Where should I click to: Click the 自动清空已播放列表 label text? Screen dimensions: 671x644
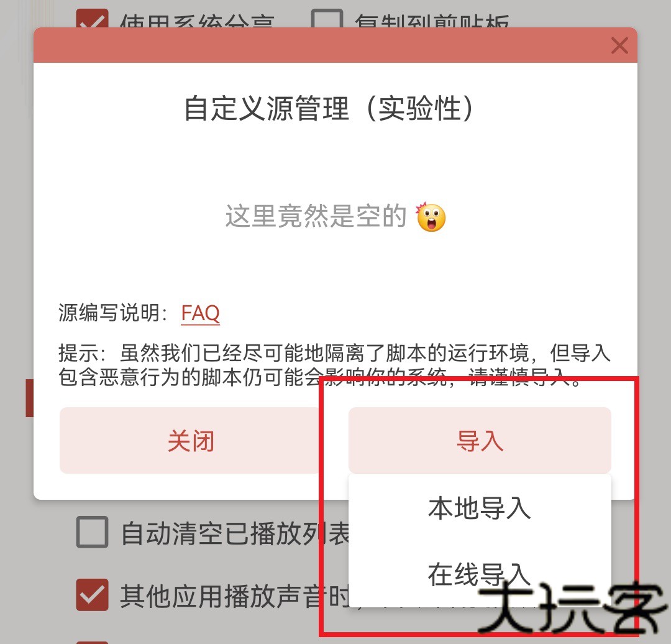tap(235, 533)
